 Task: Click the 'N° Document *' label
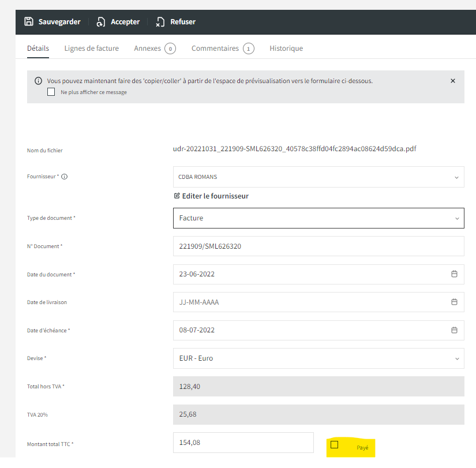click(x=44, y=246)
